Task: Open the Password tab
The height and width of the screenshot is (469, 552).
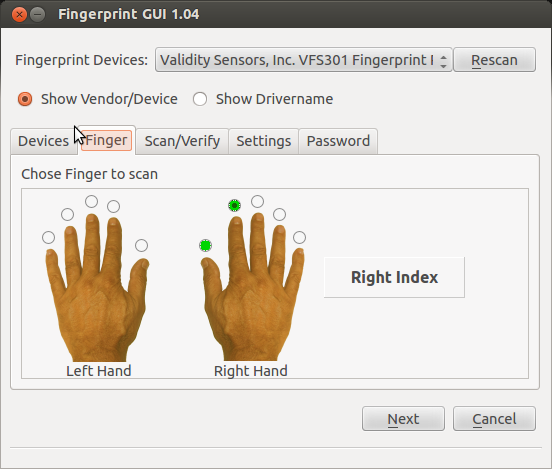Action: 338,141
